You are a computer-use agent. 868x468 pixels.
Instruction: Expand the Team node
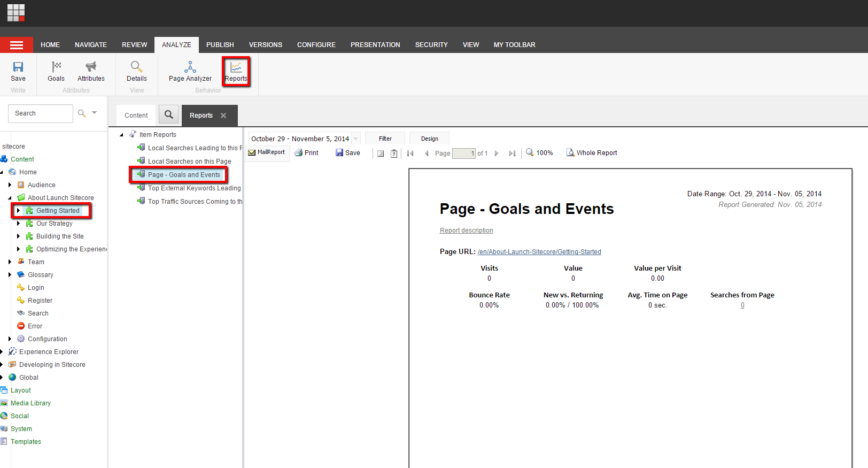10,262
